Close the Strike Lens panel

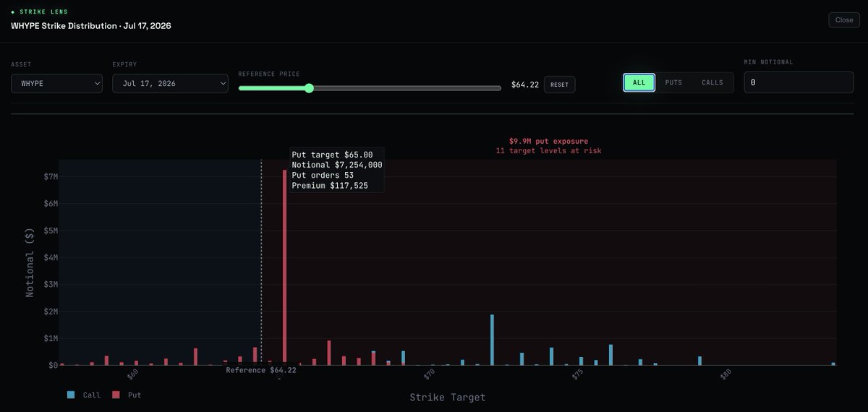click(x=844, y=20)
